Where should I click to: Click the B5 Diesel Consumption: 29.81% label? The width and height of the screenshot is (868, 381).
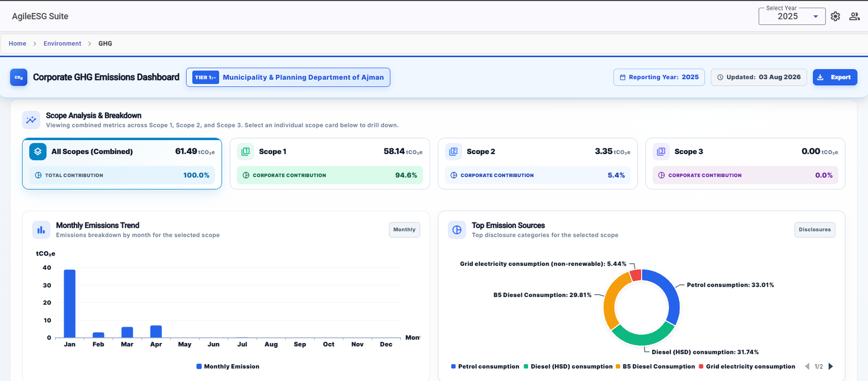pyautogui.click(x=542, y=295)
